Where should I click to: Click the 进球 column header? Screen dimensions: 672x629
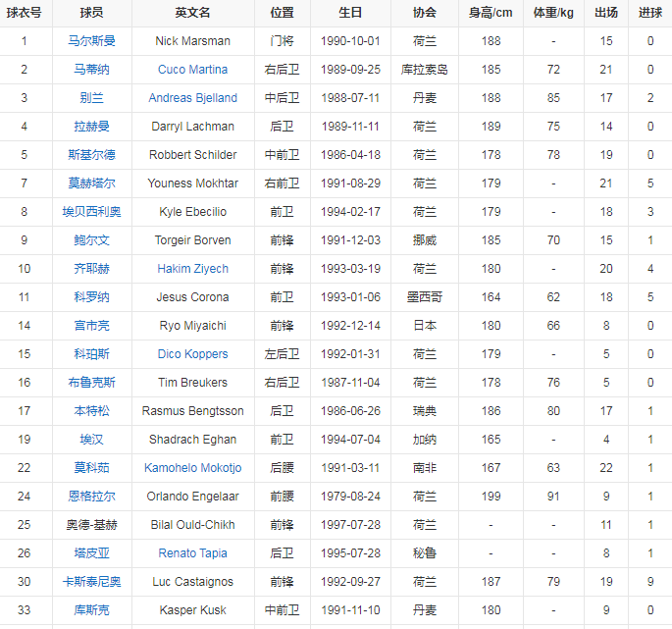tap(649, 13)
